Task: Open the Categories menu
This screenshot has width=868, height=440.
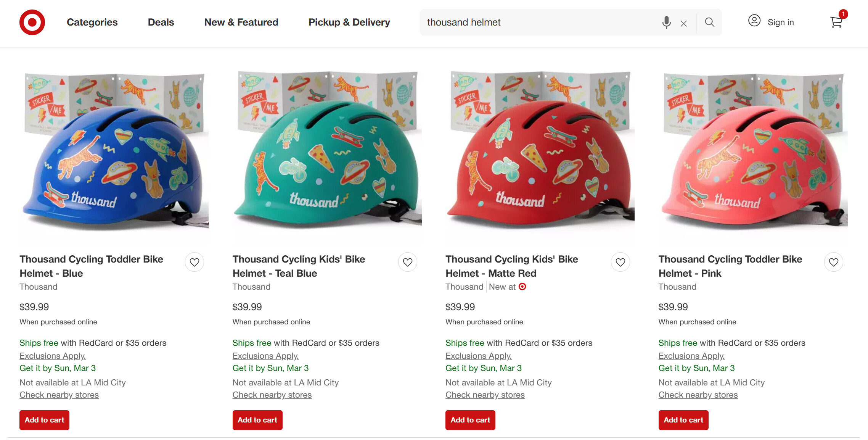Action: pyautogui.click(x=92, y=23)
